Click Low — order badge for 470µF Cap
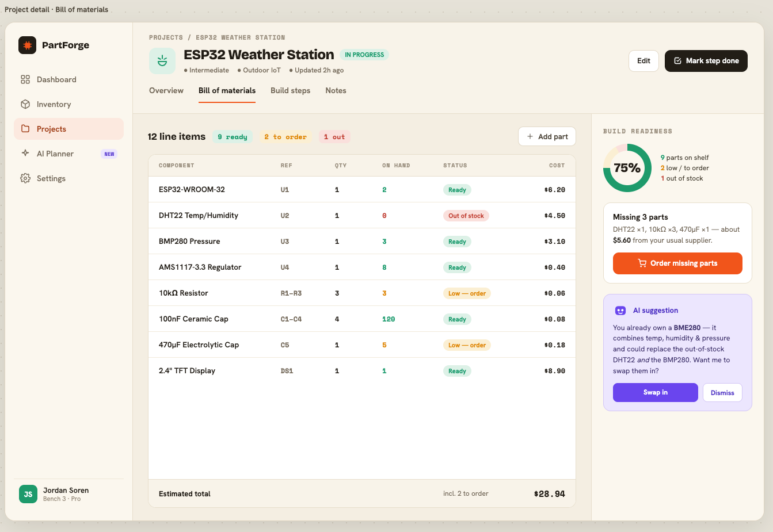 [x=467, y=345]
